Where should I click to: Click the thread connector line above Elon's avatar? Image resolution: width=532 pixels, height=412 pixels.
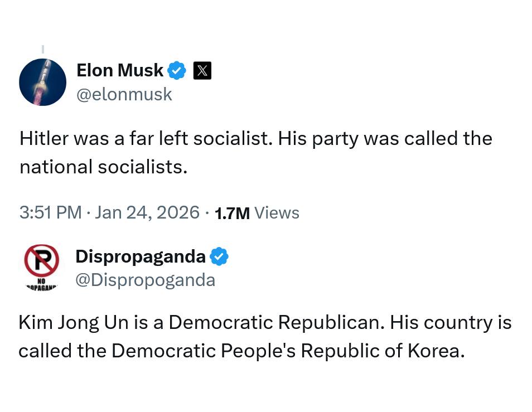pyautogui.click(x=43, y=50)
